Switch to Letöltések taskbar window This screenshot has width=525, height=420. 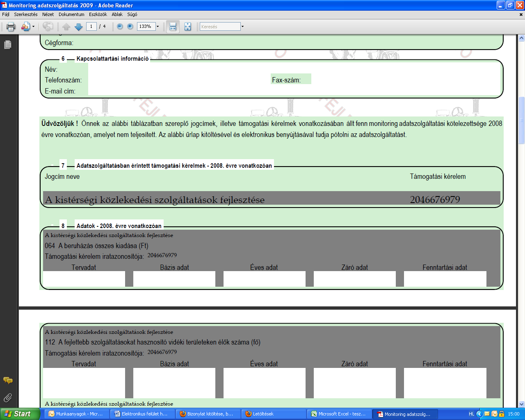pos(274,414)
